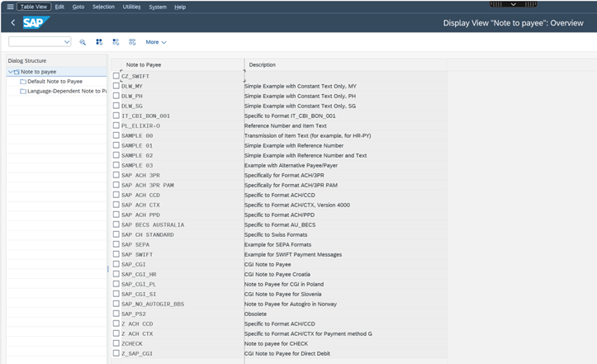
Task: Click the Select Block icon in toolbar
Action: (116, 42)
